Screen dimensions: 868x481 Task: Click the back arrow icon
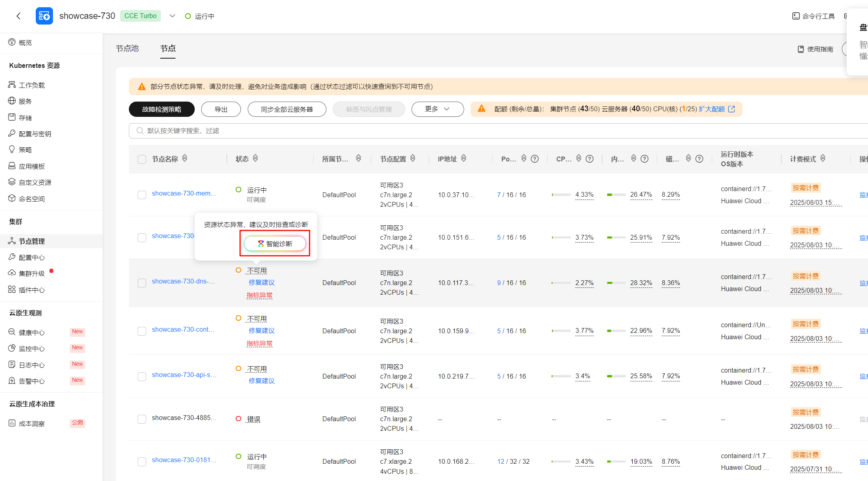coord(18,16)
